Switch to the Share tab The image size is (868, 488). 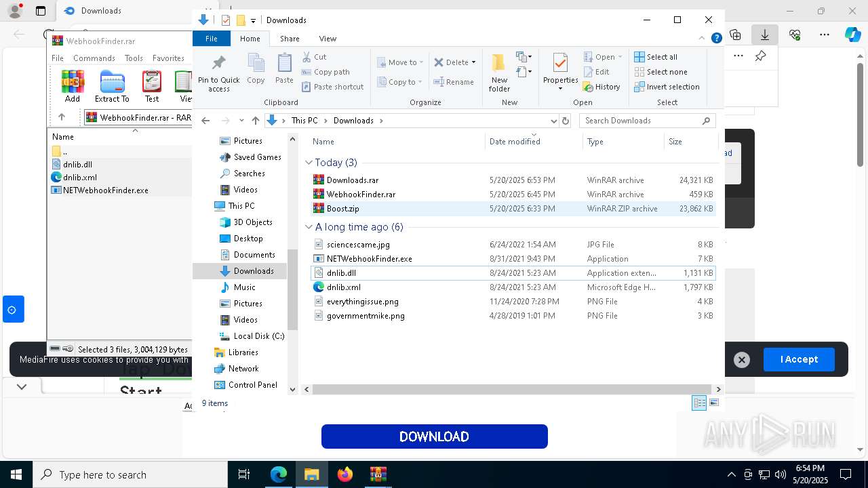(290, 39)
